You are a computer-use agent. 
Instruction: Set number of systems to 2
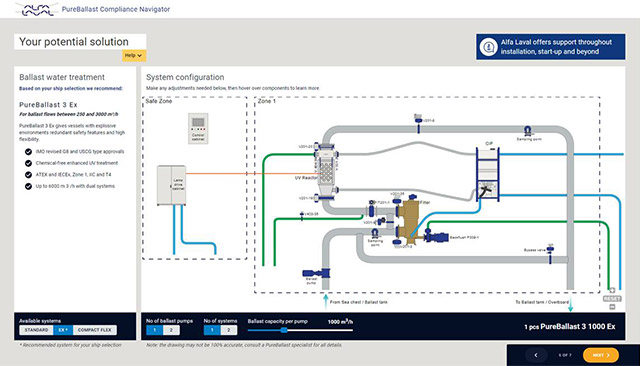point(229,330)
